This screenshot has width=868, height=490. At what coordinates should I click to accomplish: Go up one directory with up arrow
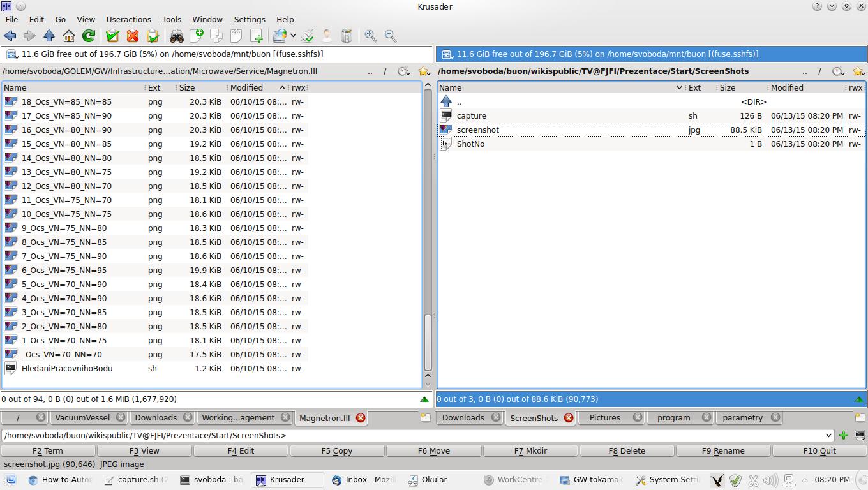pos(49,36)
